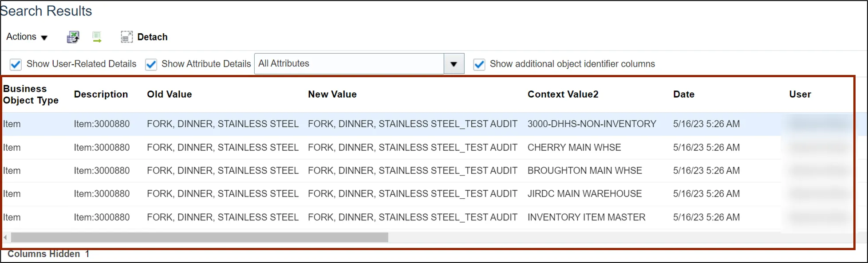Toggle Show User-Related Details checkbox

tap(16, 64)
